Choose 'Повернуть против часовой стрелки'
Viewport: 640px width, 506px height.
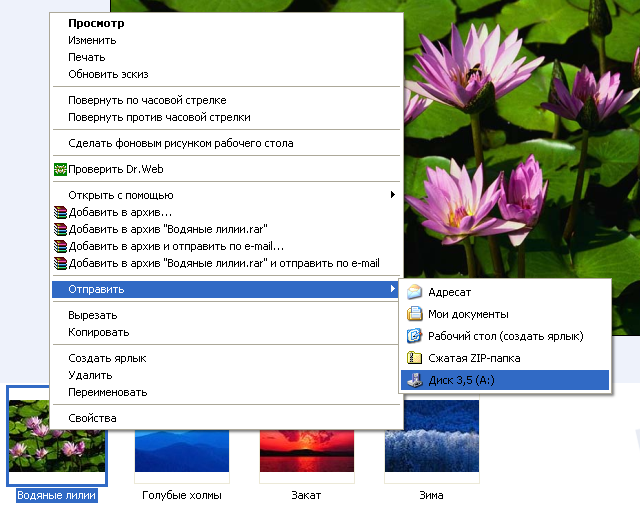coord(226,118)
